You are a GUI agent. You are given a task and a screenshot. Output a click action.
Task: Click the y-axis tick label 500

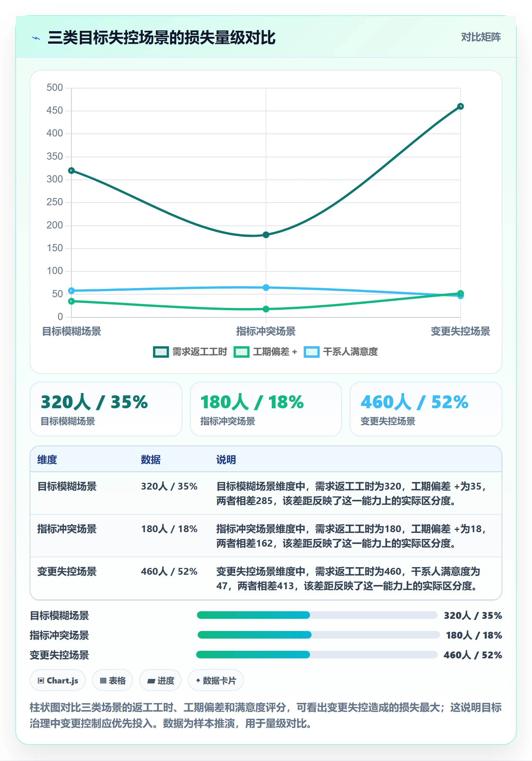55,88
